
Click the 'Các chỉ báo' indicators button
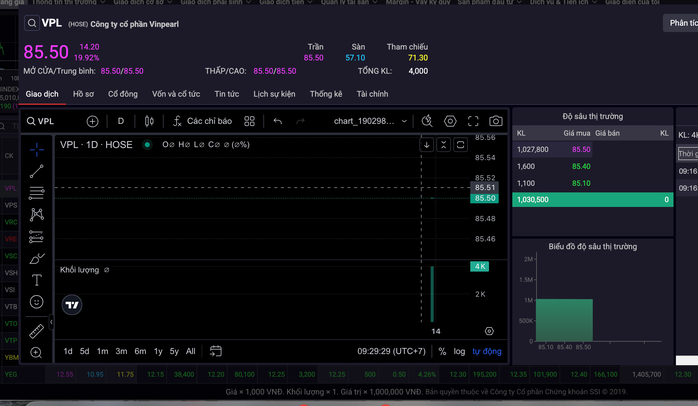203,121
